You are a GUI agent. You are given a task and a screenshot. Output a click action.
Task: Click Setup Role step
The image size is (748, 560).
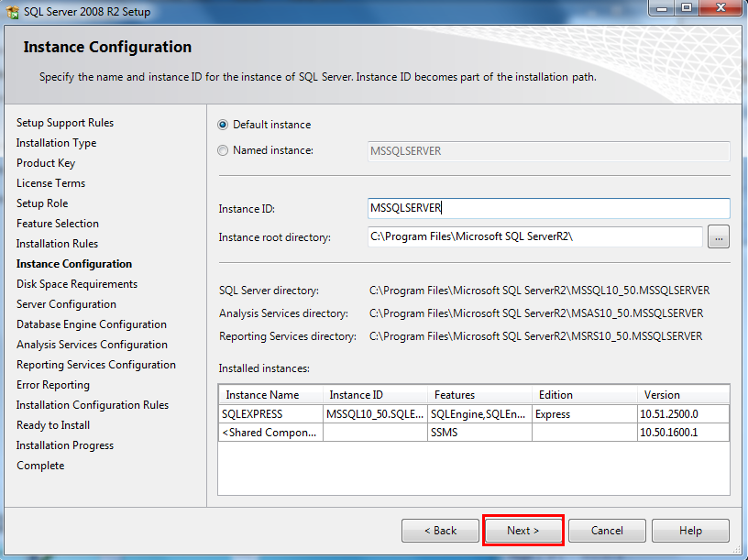(42, 203)
